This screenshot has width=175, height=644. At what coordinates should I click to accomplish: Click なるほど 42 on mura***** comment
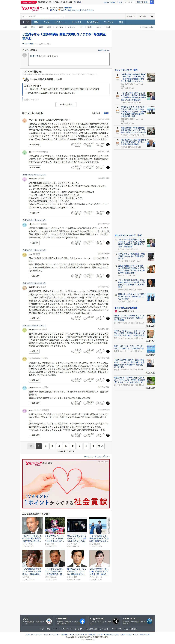85,351
